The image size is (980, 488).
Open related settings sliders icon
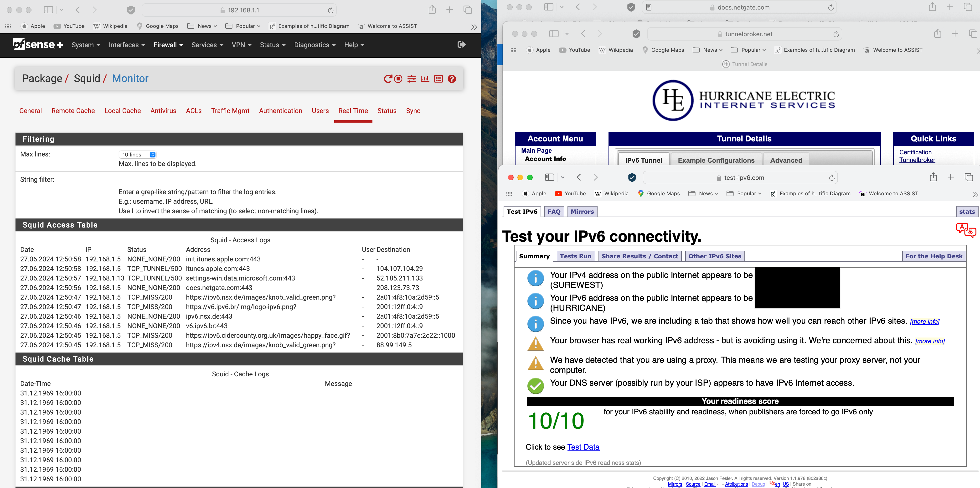[412, 79]
